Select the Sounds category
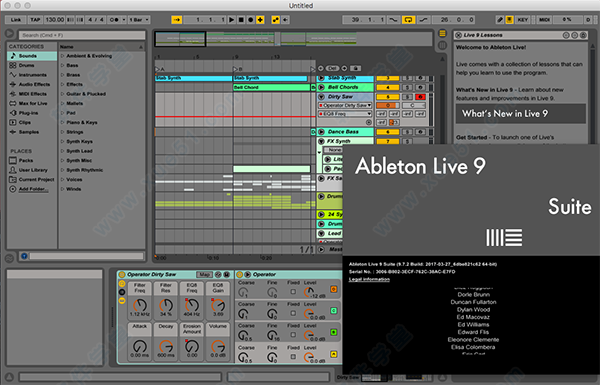This screenshot has height=385, width=600. coord(32,56)
